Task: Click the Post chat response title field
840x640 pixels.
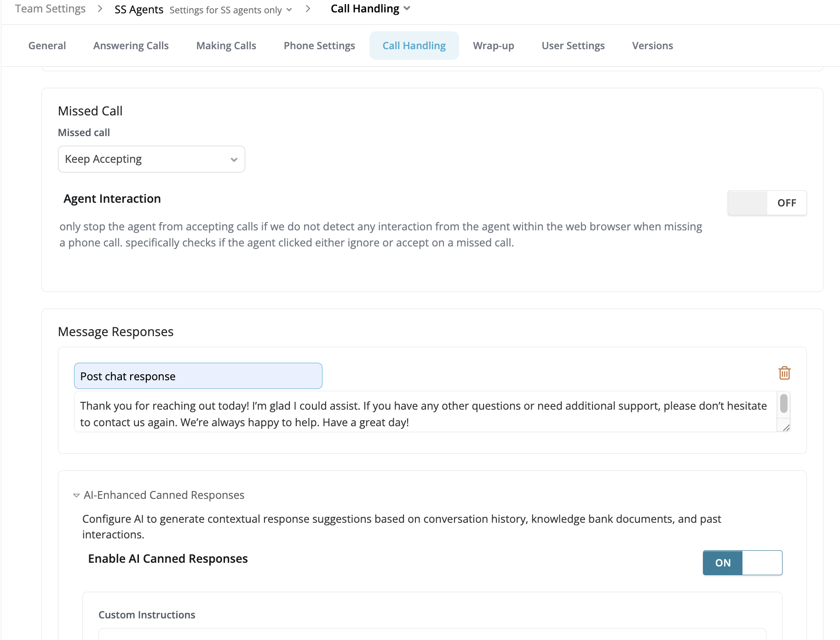Action: (x=198, y=376)
